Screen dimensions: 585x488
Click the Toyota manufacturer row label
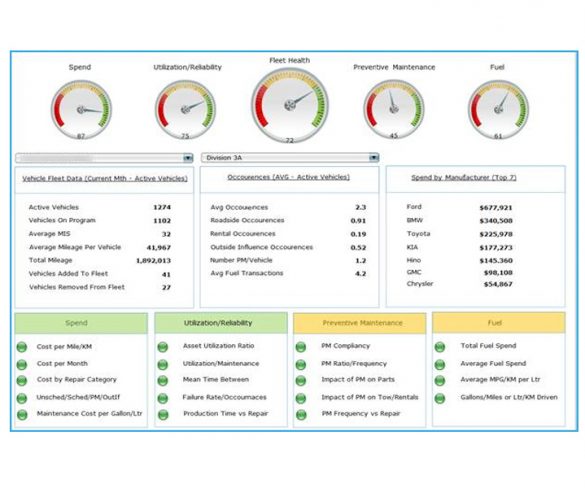(418, 234)
